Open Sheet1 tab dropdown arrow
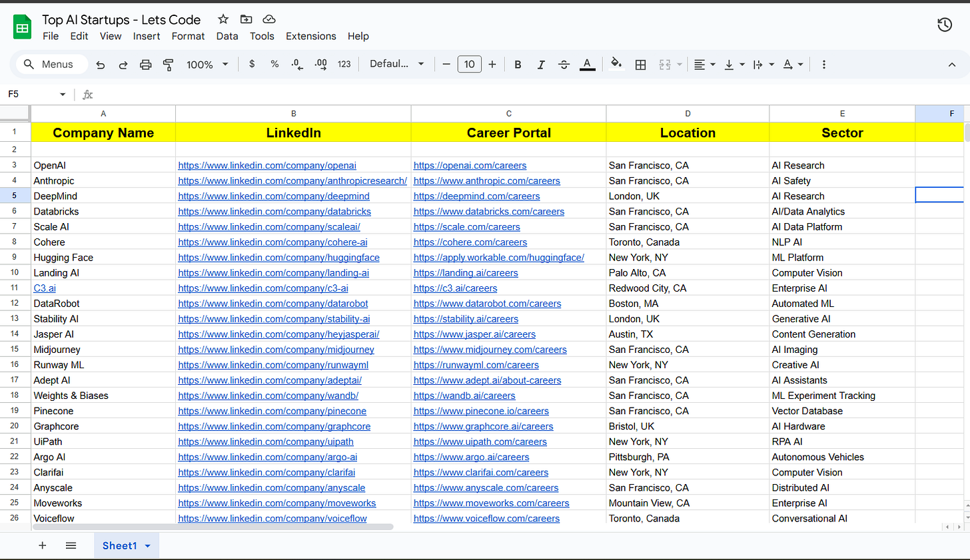This screenshot has width=970, height=560. (148, 546)
